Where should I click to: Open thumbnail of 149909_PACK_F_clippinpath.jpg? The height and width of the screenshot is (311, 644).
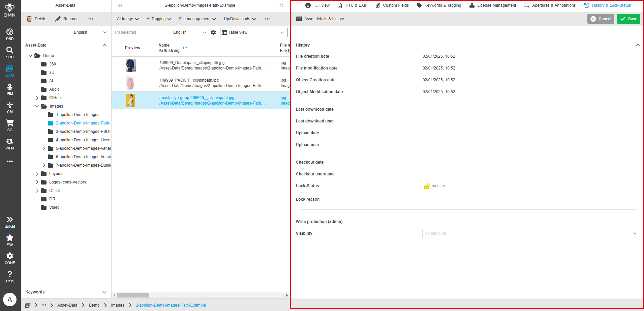[x=130, y=83]
